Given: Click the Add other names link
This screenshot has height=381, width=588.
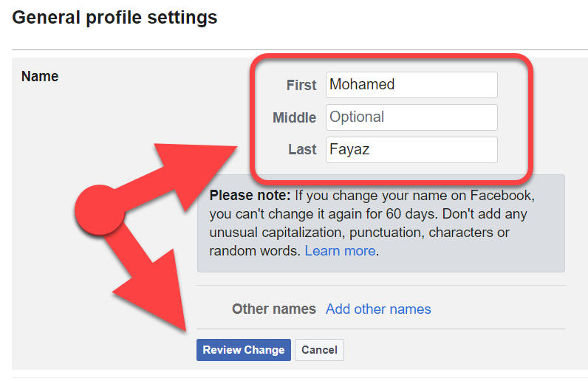Looking at the screenshot, I should pos(378,309).
